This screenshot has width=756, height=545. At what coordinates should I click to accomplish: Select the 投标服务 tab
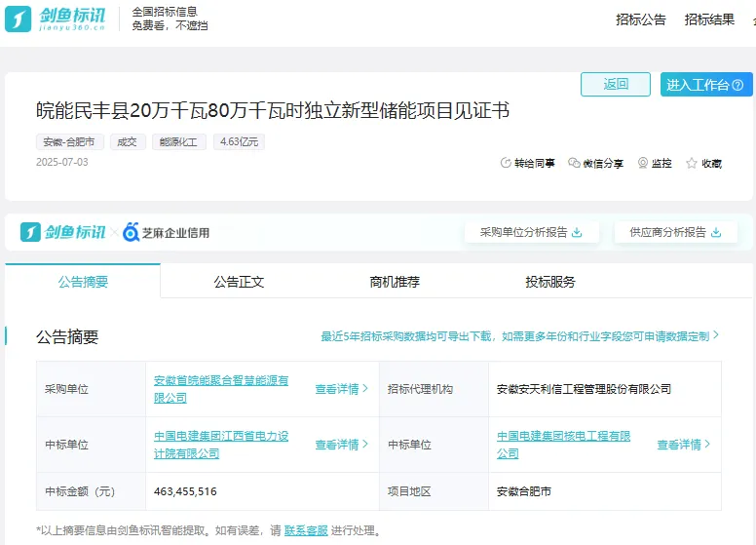click(x=550, y=282)
